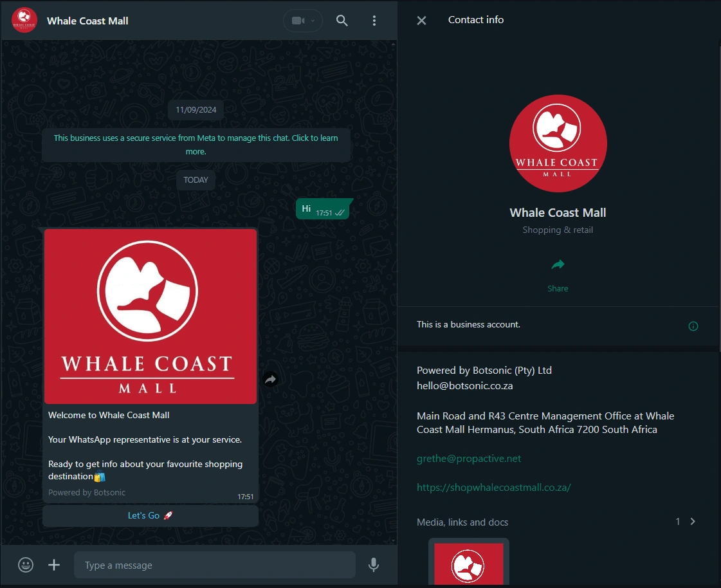Click the Welcome to Whale Coast Mall message text
721x588 pixels.
109,415
